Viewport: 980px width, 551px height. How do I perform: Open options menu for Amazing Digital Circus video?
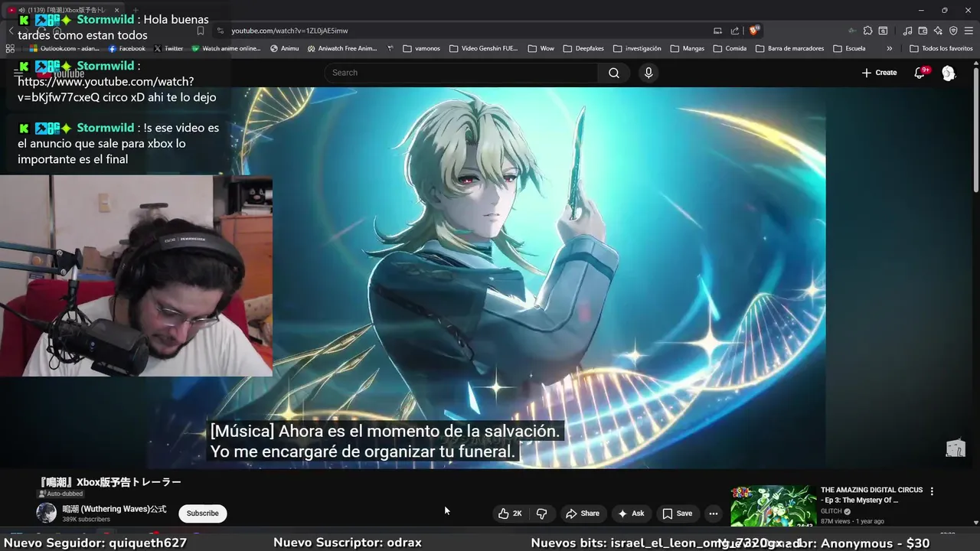pos(932,491)
